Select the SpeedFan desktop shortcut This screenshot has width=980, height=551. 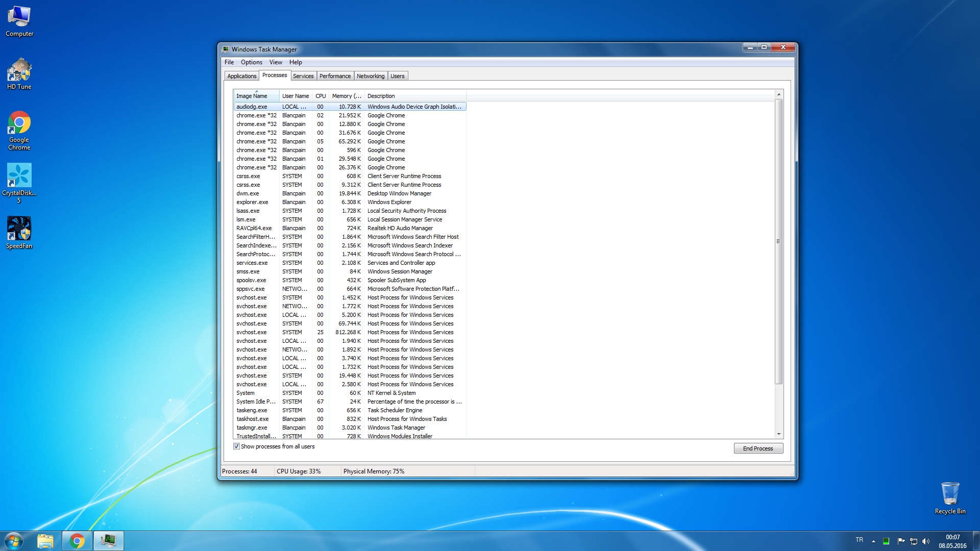[19, 233]
